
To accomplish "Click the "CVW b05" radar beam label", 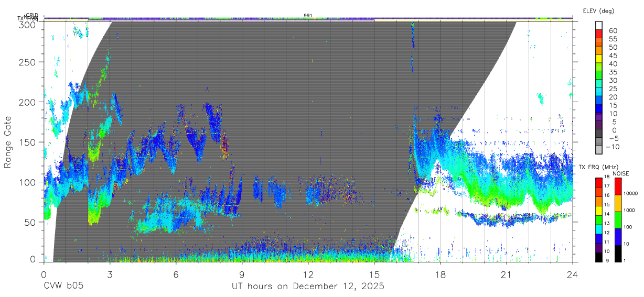I will (x=62, y=287).
